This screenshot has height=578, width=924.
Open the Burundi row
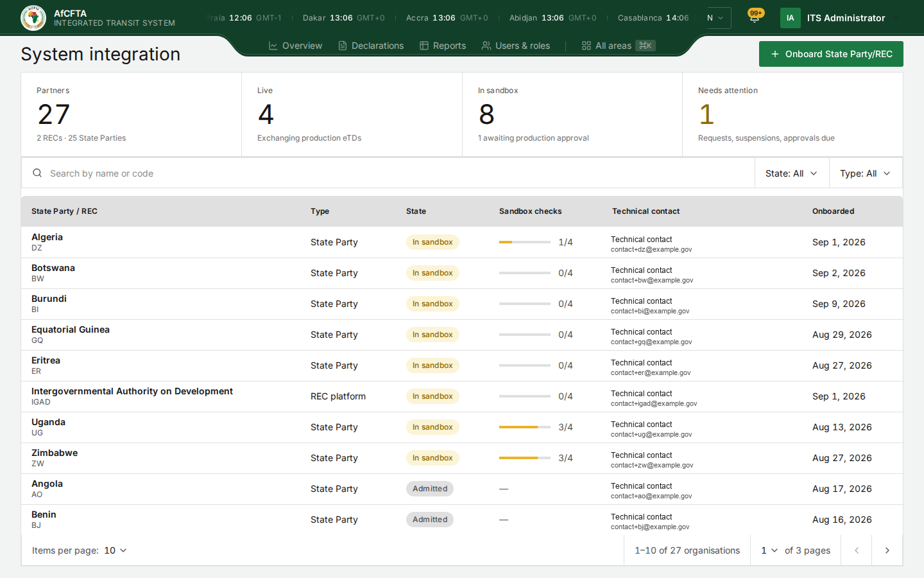click(x=462, y=304)
